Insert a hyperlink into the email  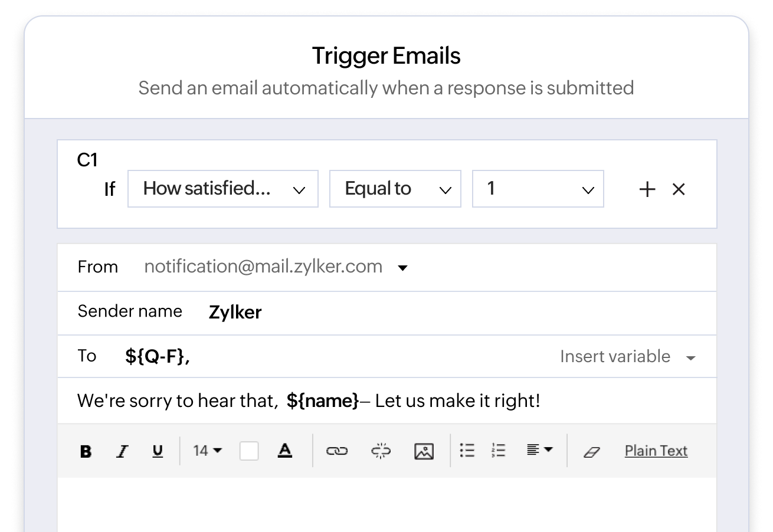point(336,451)
